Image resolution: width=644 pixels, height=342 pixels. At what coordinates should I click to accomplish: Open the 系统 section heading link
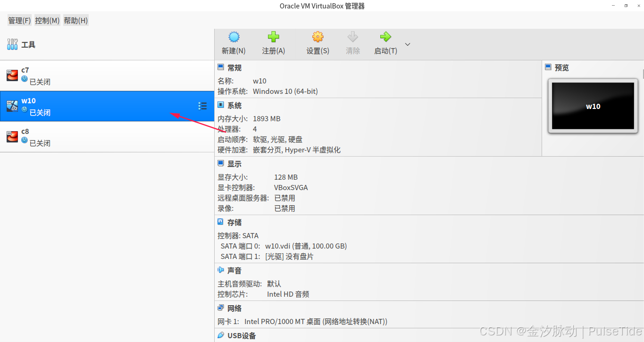234,105
